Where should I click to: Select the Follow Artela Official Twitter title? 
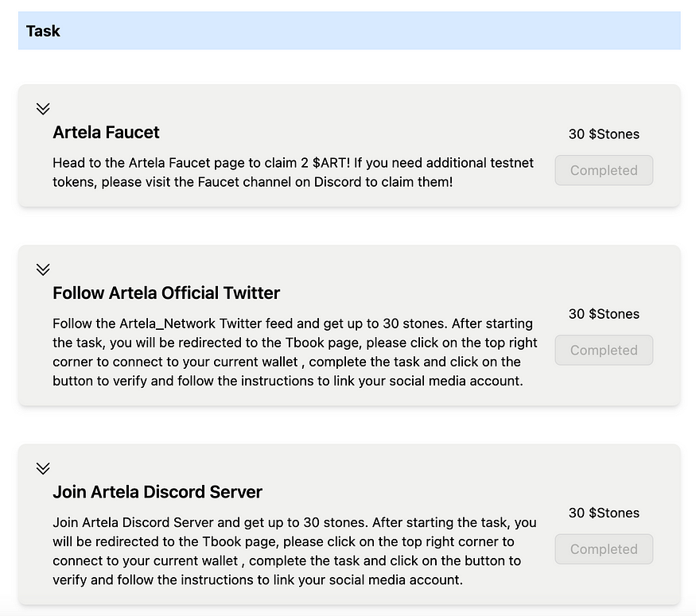pos(166,293)
